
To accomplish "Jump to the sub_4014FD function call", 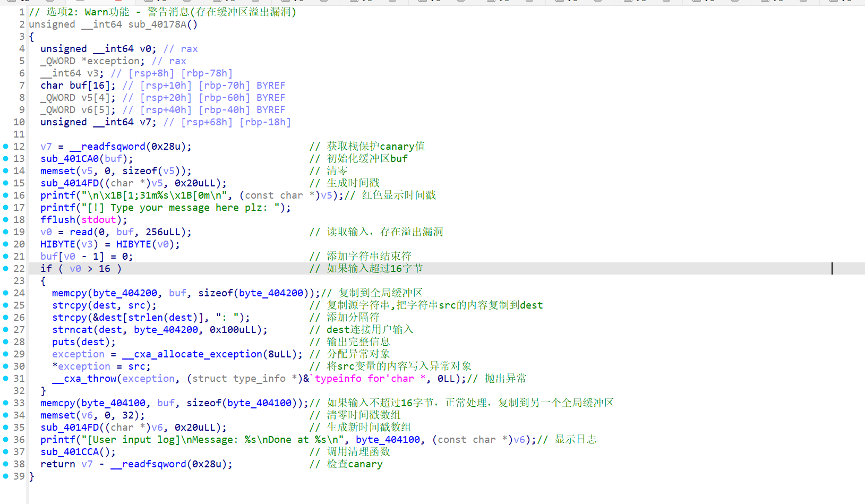I will click(x=69, y=183).
